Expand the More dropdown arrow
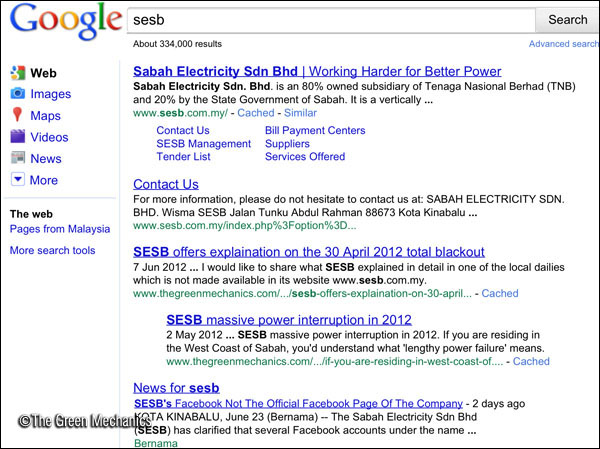 [x=18, y=179]
